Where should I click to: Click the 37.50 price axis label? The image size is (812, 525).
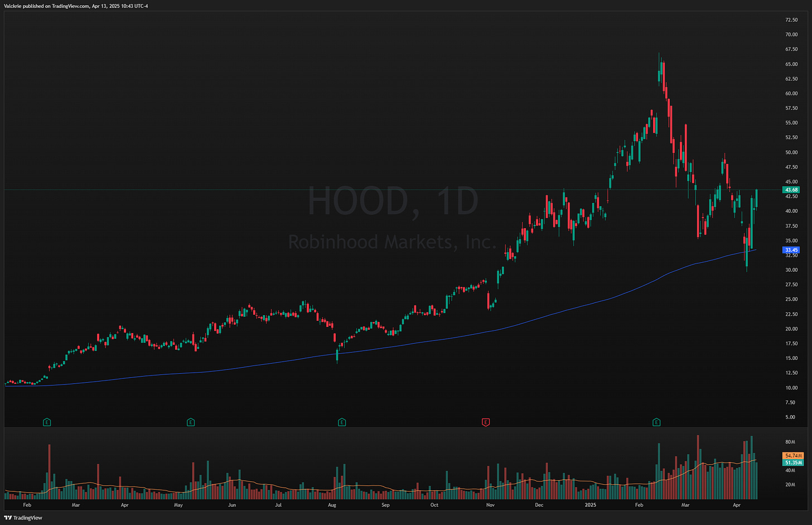coord(791,226)
